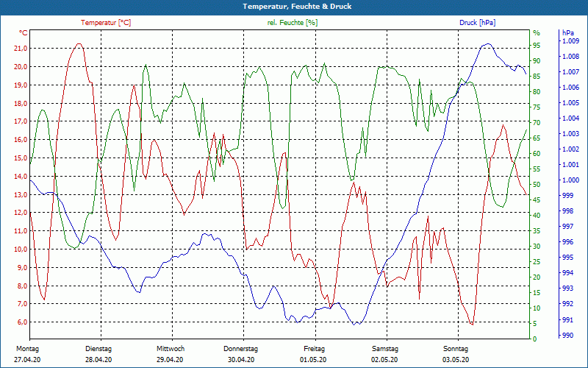Click the 1.008 pressure axis value
The height and width of the screenshot is (368, 588).
(570, 57)
